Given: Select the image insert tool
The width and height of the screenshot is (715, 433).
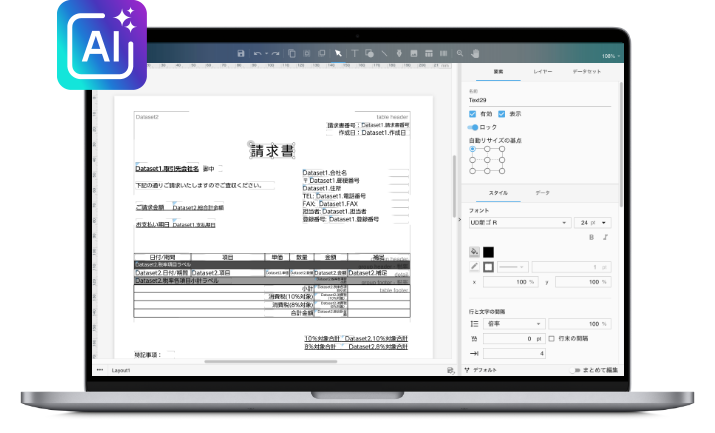Looking at the screenshot, I should 414,53.
